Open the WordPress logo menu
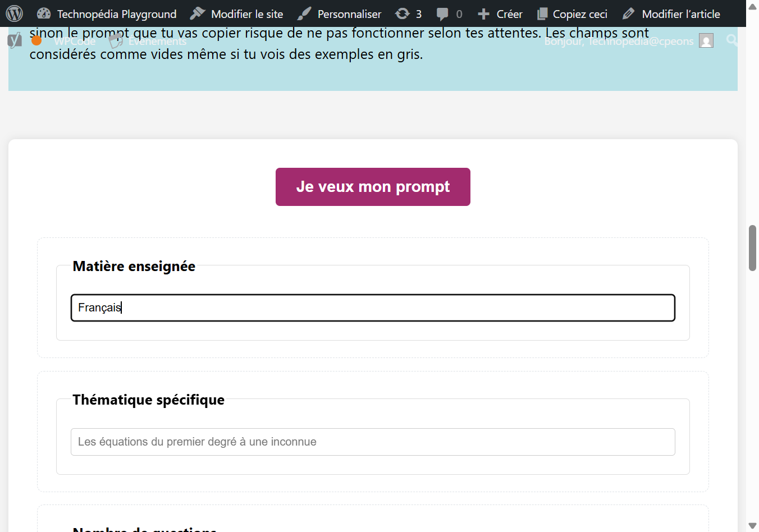Screen dimensions: 759x532 coord(14,13)
